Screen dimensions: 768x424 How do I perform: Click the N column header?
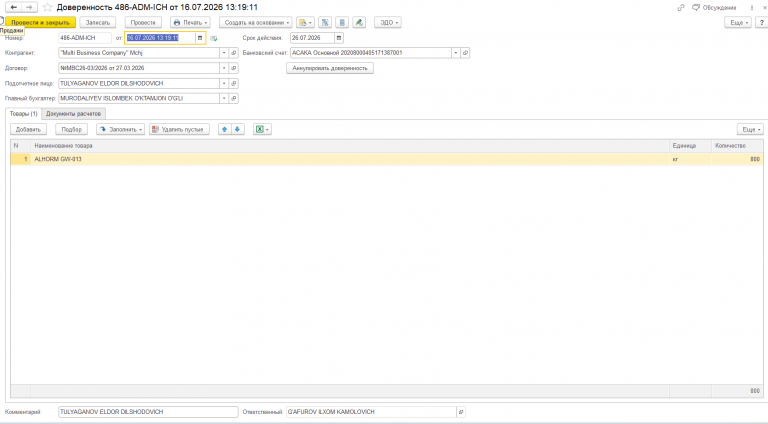point(21,146)
